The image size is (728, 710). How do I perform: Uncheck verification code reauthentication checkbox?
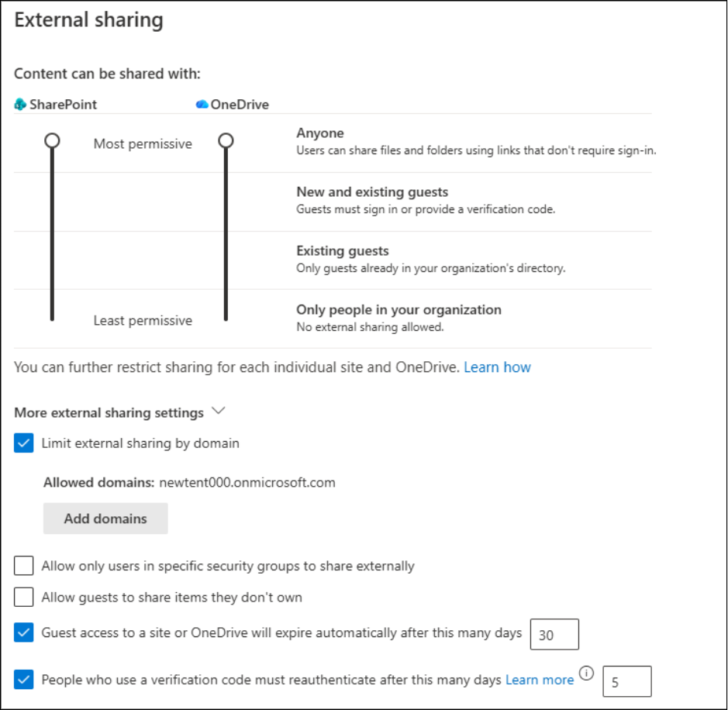pyautogui.click(x=24, y=681)
